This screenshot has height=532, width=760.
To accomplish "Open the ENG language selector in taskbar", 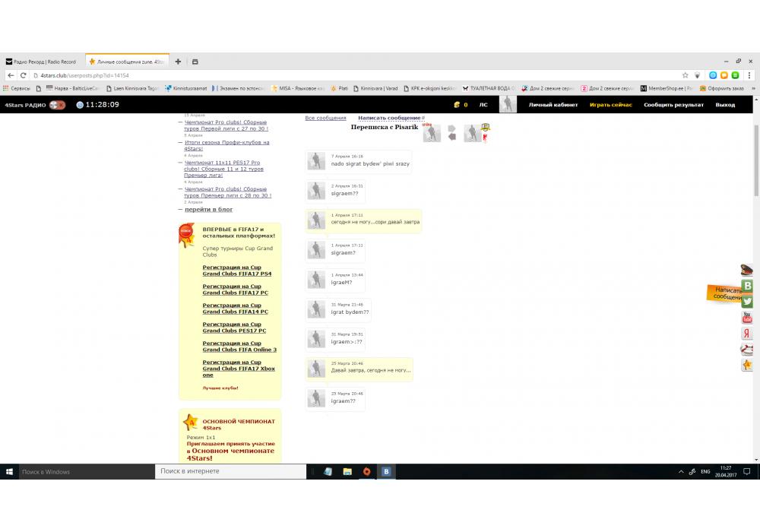I will [x=705, y=472].
